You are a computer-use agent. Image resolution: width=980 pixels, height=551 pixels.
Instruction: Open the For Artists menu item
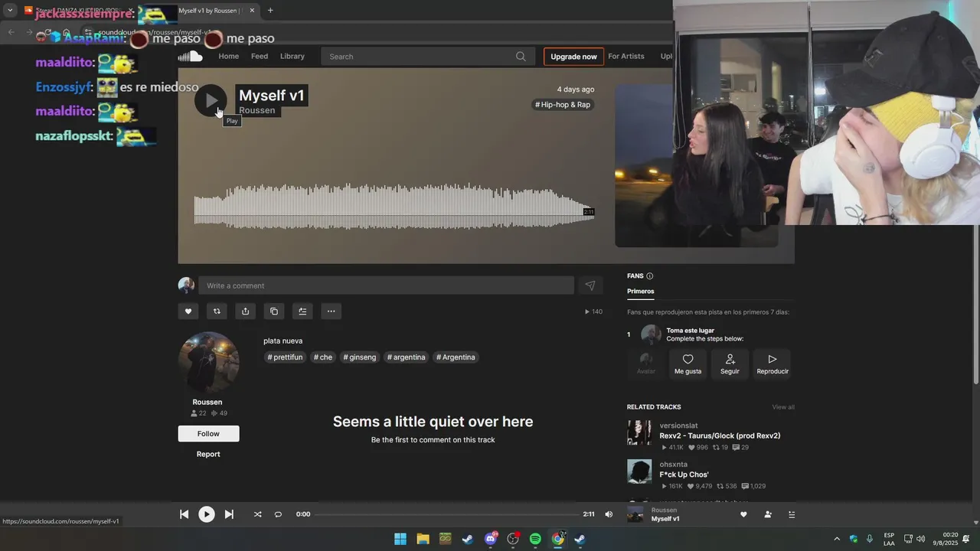626,56
